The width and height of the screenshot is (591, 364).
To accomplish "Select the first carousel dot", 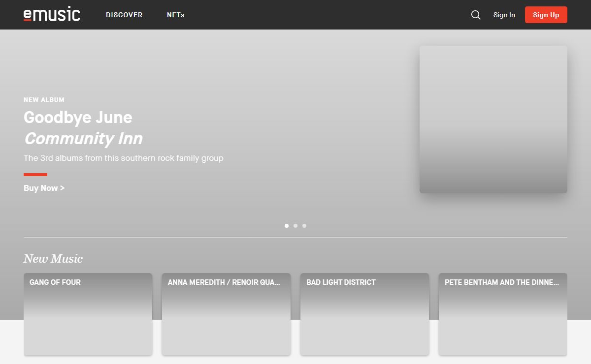I will point(287,226).
